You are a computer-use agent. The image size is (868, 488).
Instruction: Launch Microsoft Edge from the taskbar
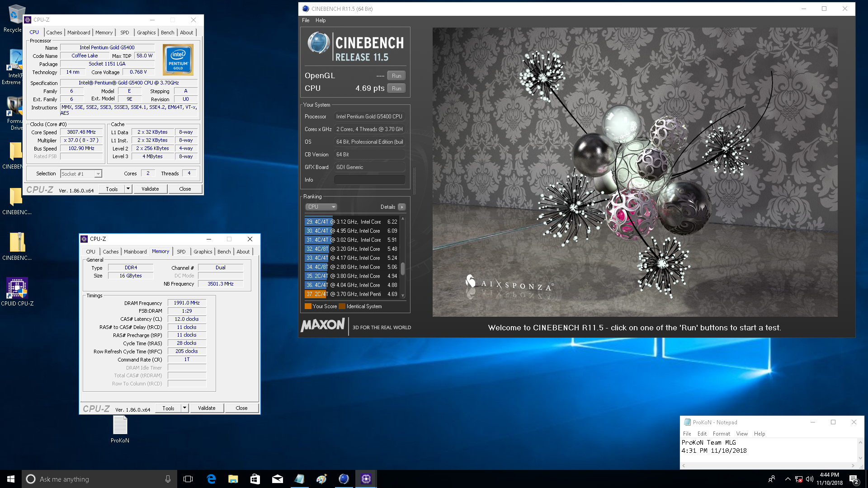(x=211, y=479)
